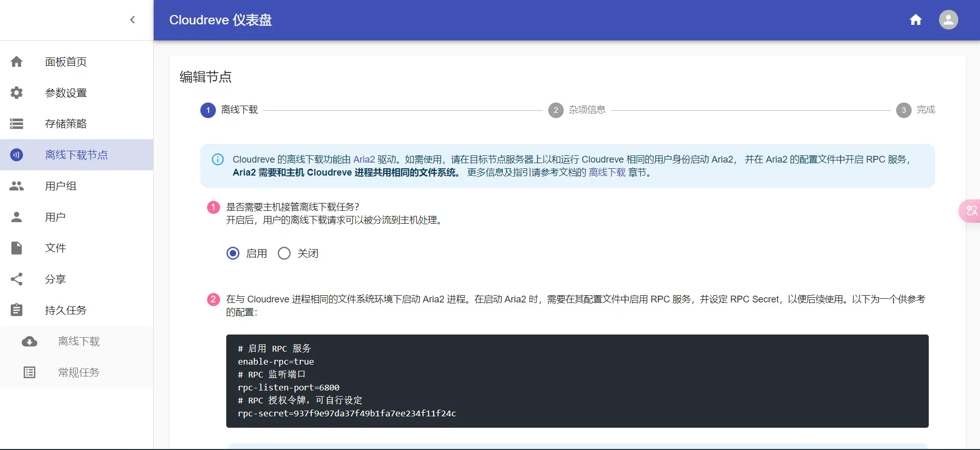This screenshot has width=980, height=450.
Task: Click the 分享 share icon
Action: (x=17, y=279)
